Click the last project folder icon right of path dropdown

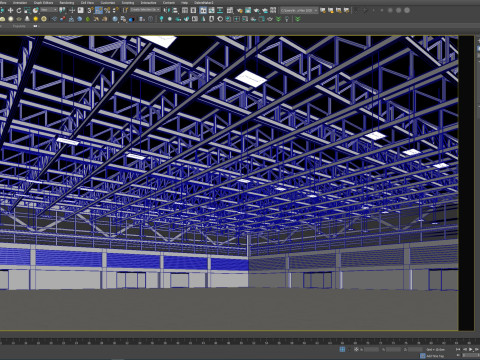point(347,10)
